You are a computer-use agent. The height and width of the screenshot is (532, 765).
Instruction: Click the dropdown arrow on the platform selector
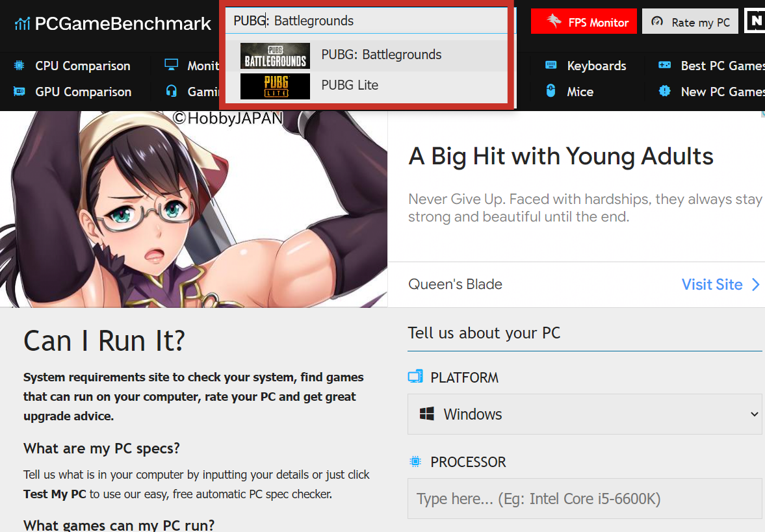pyautogui.click(x=754, y=414)
